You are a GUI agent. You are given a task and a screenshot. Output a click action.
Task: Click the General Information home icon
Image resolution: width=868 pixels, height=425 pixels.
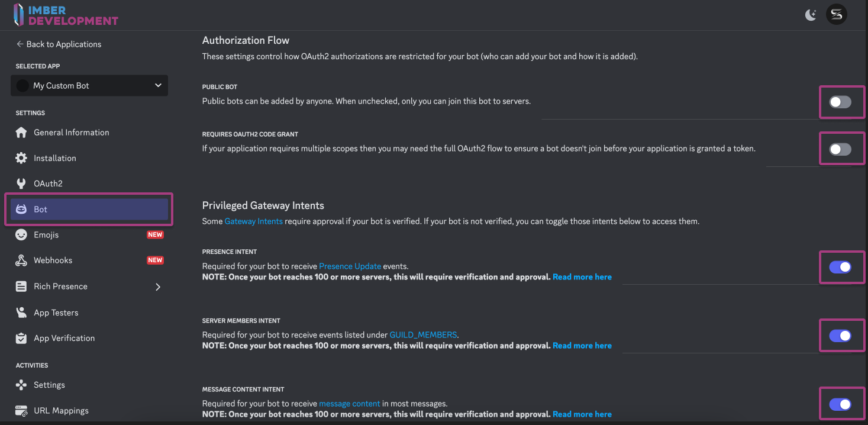(21, 133)
